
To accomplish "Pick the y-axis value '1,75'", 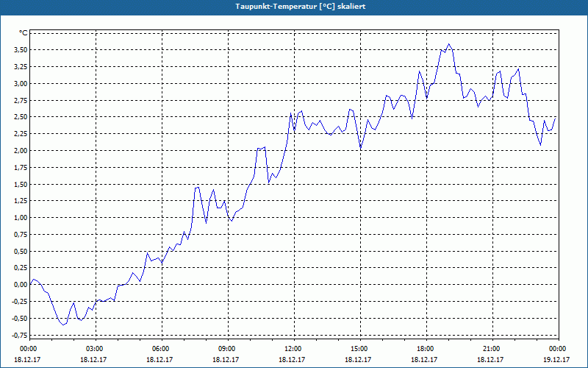I will pyautogui.click(x=21, y=168).
